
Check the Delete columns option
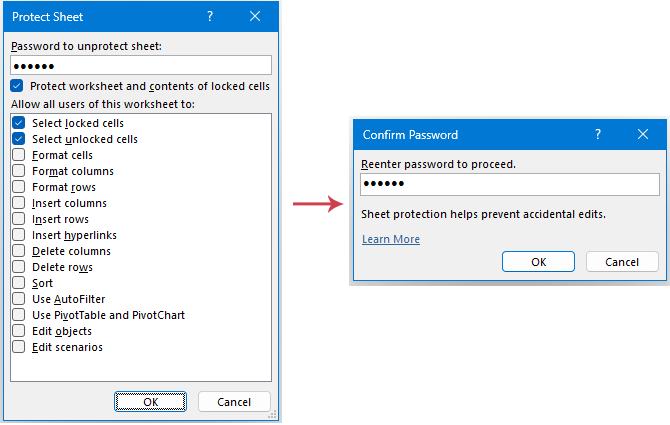point(19,251)
